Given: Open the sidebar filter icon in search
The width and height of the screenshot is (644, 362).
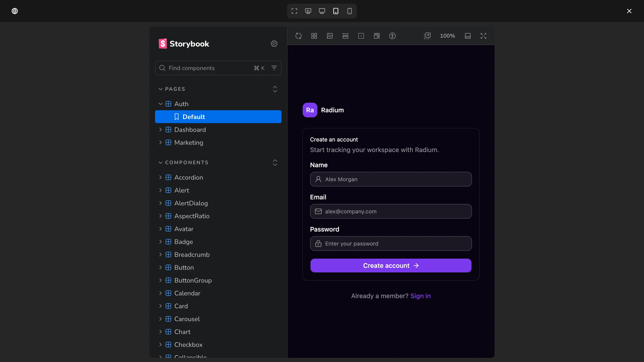Looking at the screenshot, I should pyautogui.click(x=274, y=68).
